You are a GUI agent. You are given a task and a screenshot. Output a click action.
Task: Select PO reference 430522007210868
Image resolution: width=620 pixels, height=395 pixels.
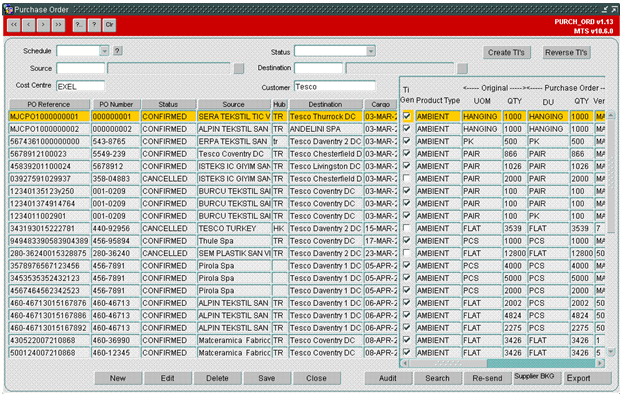click(x=49, y=340)
